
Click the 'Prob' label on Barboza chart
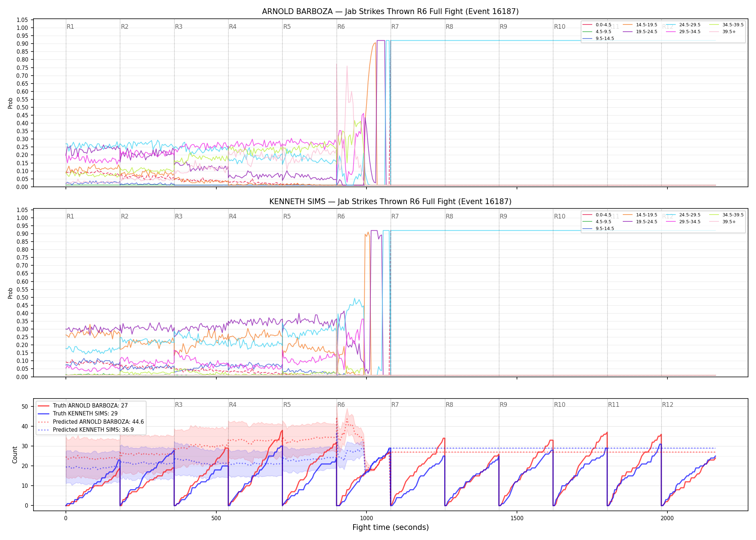tap(10, 103)
